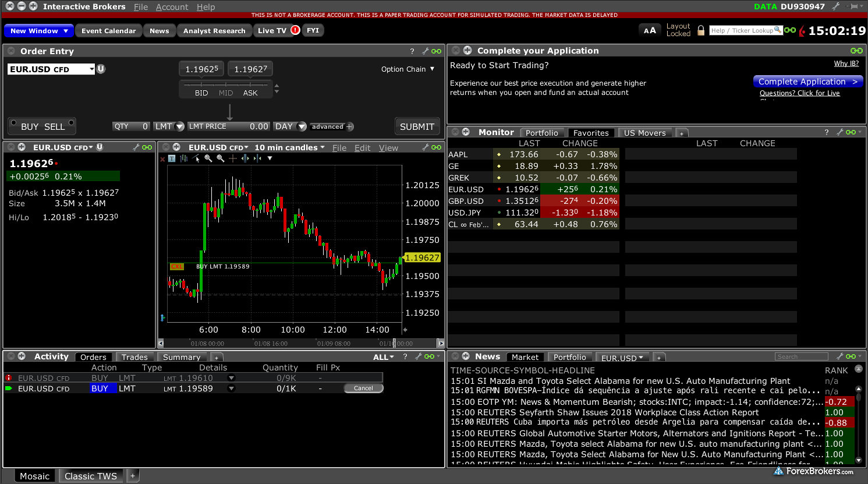Select the ASK price option
The width and height of the screenshot is (868, 484).
250,93
